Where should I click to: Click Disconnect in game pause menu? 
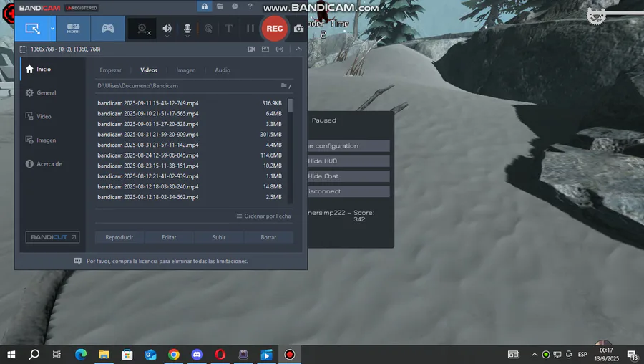pos(348,191)
